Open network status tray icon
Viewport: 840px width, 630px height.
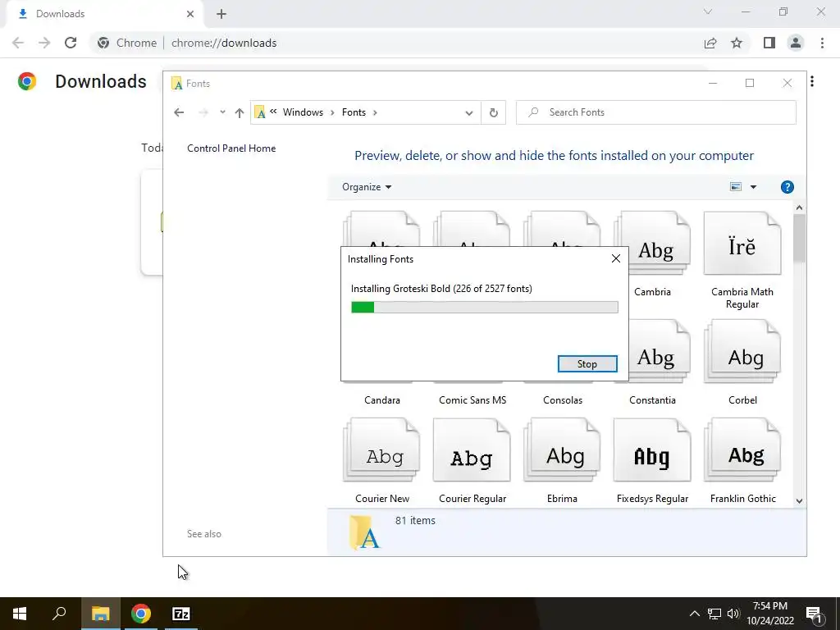(714, 614)
